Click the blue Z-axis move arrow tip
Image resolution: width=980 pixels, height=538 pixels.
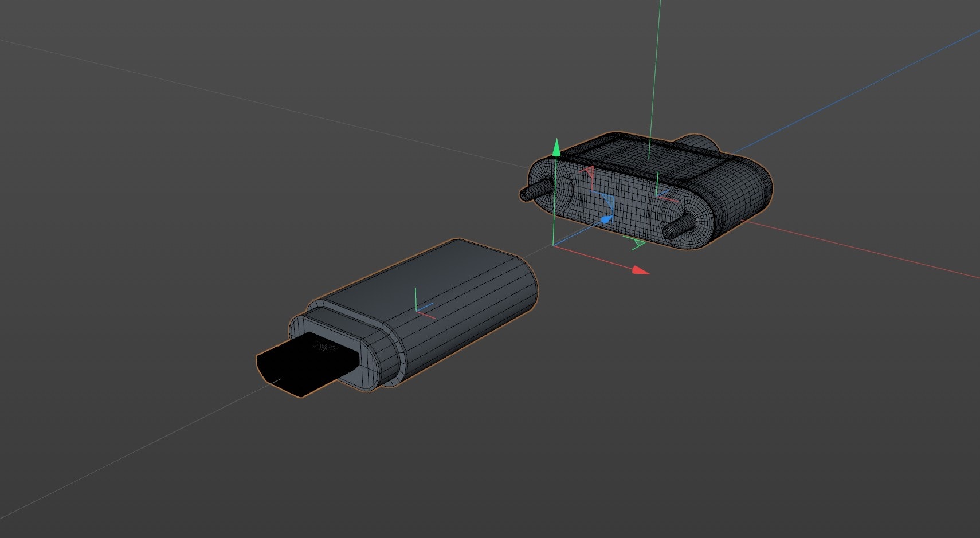[x=606, y=219]
